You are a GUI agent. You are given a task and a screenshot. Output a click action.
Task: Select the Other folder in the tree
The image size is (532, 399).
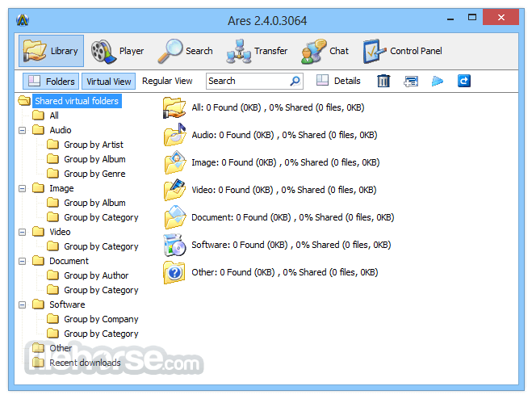click(x=61, y=348)
